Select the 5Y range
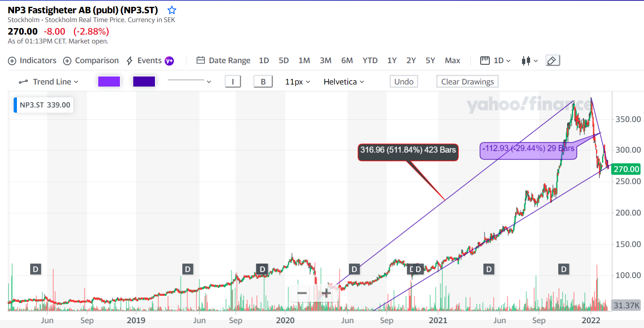 pyautogui.click(x=430, y=60)
